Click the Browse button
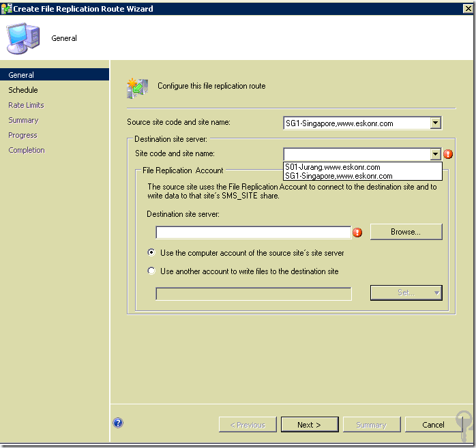Viewport: 476px width, 448px height. pyautogui.click(x=406, y=232)
